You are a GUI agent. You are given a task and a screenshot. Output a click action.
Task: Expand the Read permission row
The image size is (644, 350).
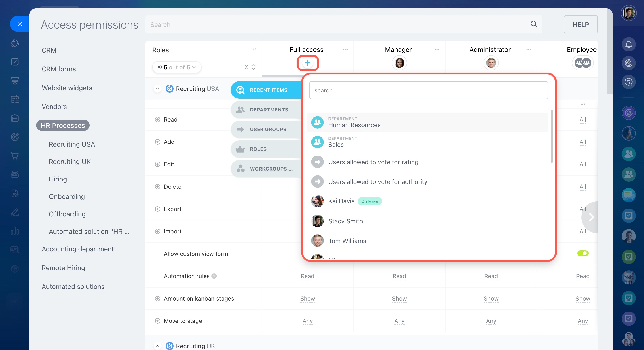click(157, 120)
